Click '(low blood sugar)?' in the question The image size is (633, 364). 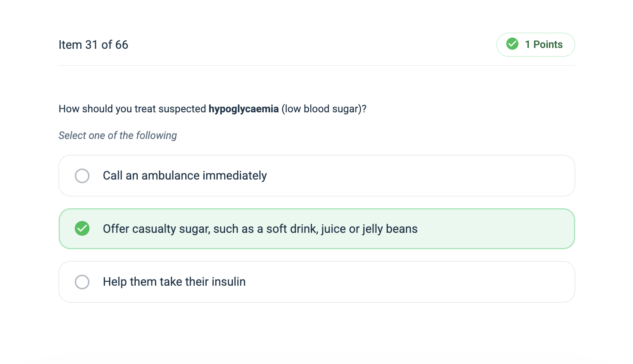pyautogui.click(x=324, y=109)
